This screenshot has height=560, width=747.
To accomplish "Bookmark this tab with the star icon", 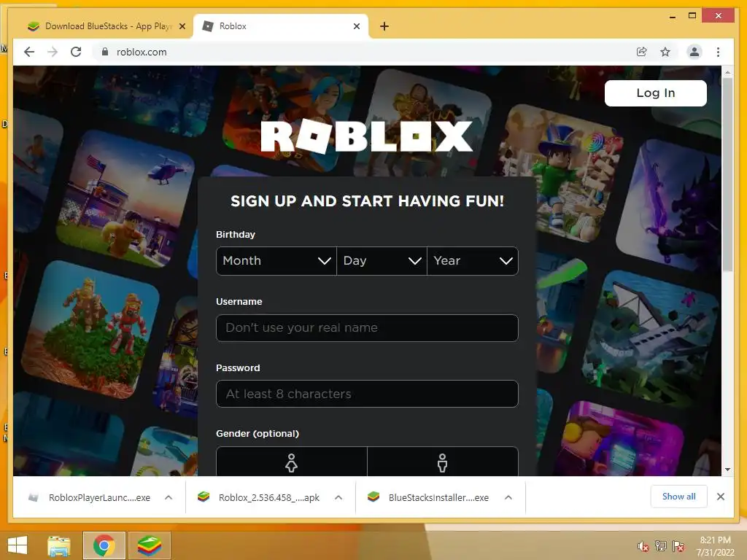I will [665, 52].
